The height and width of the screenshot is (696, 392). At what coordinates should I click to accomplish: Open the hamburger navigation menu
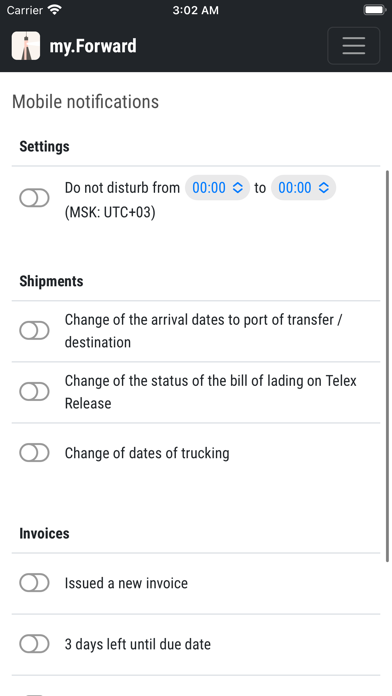[353, 46]
